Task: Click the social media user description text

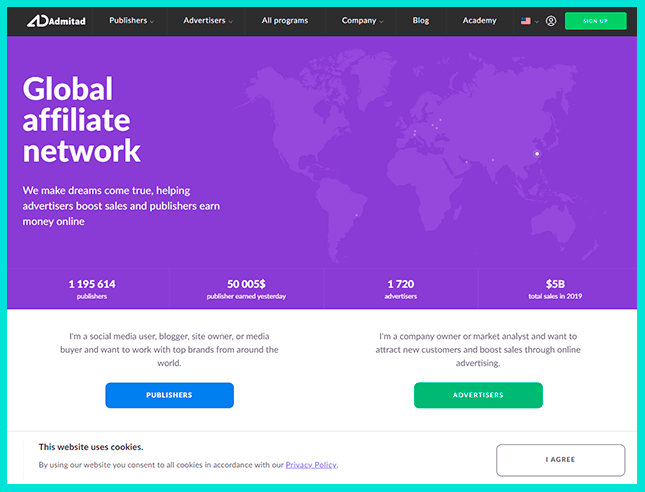Action: coord(169,350)
